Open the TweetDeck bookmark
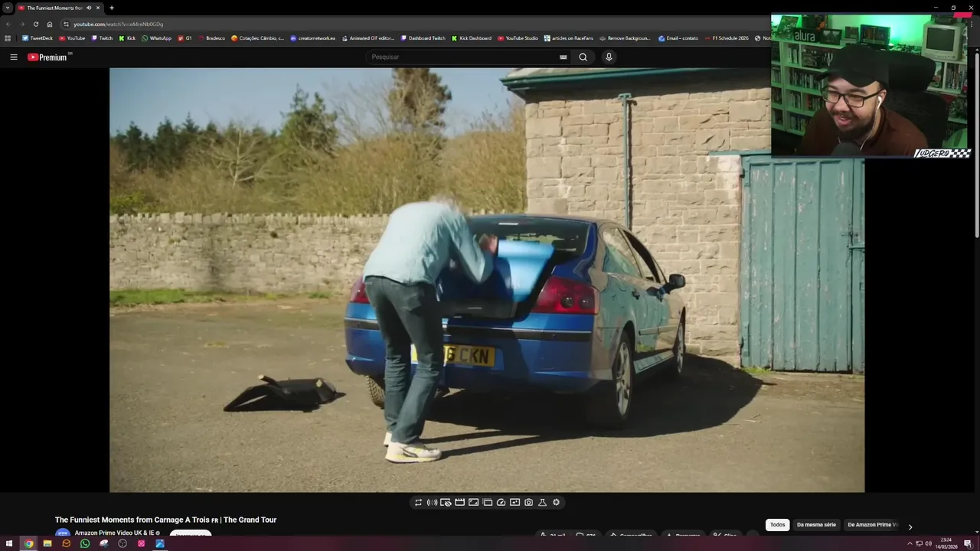Screen dimensions: 980x551 coord(38,38)
